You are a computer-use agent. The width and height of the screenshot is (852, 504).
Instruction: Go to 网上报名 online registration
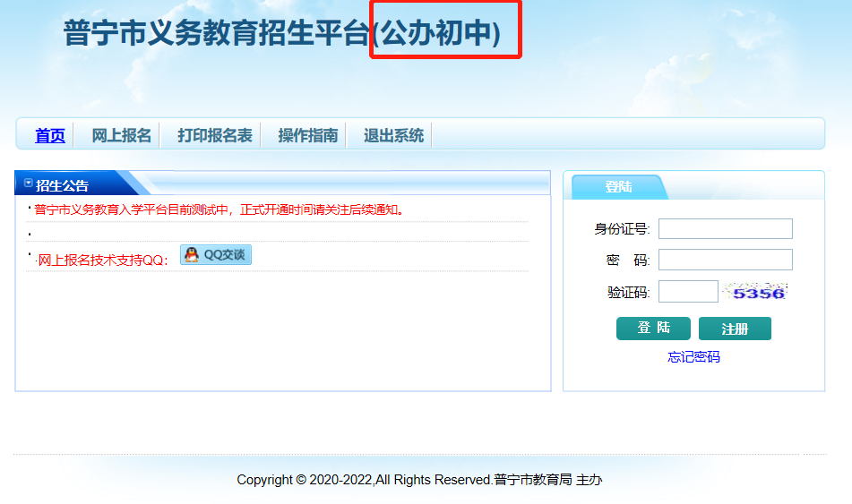[x=121, y=135]
